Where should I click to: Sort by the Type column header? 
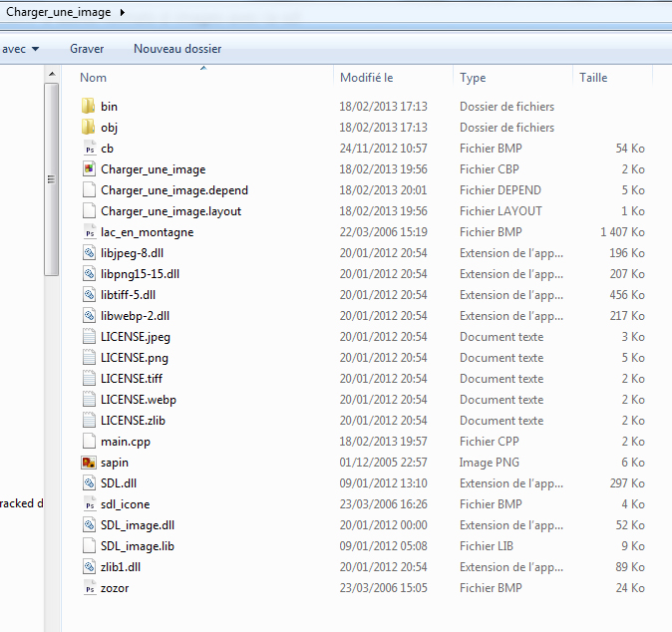tap(473, 78)
